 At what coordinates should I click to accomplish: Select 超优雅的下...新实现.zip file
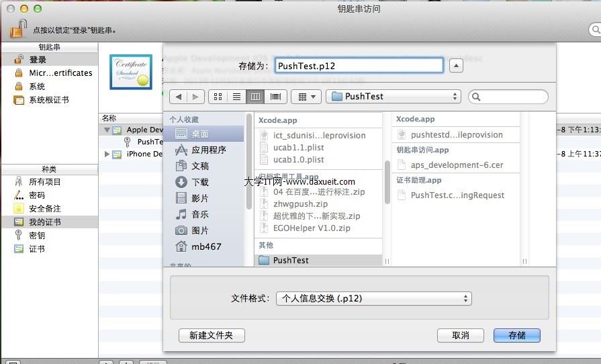[318, 216]
